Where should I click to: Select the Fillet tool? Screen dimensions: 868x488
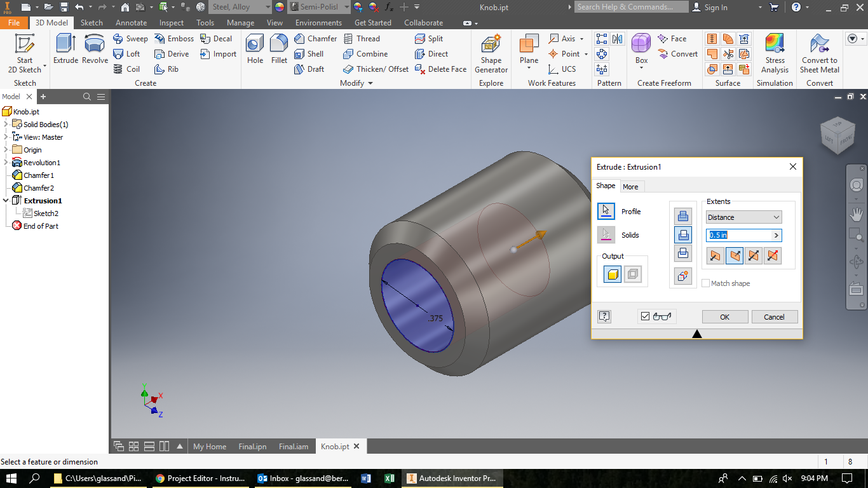point(279,50)
